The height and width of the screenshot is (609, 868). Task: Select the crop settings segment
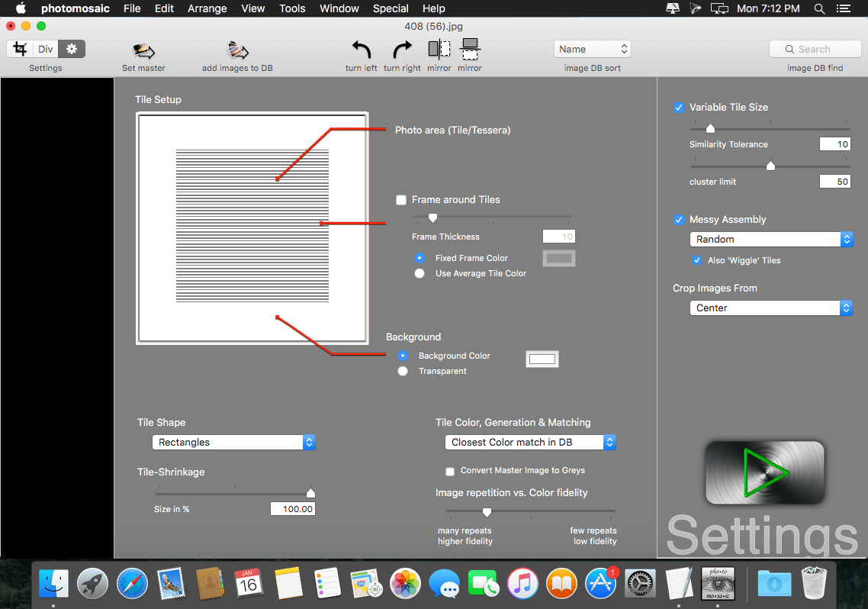(21, 50)
